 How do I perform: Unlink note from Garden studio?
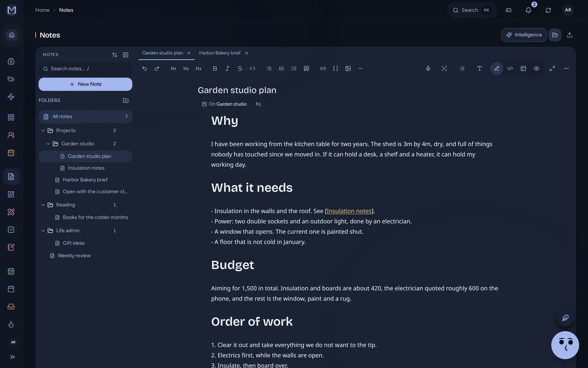(258, 104)
